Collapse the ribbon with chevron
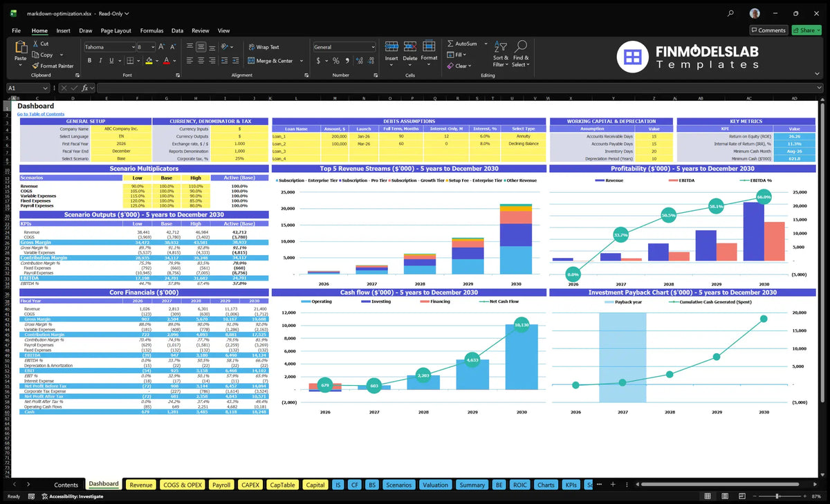This screenshot has height=504, width=830. click(x=818, y=75)
